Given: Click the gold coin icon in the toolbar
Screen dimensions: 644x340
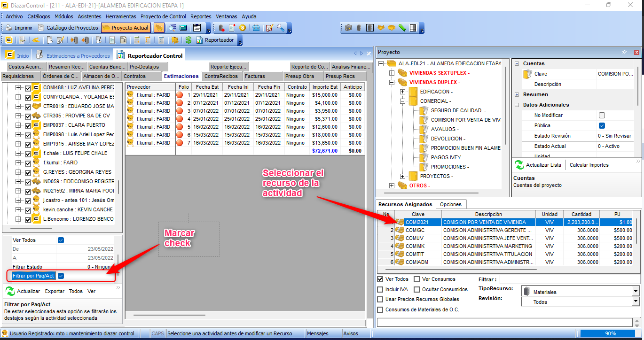Looking at the screenshot, I should [x=243, y=28].
